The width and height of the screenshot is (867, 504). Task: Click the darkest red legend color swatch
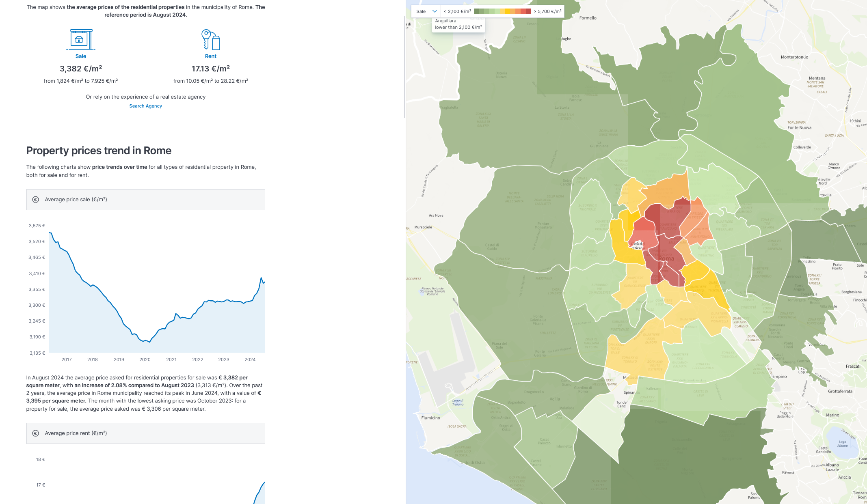528,11
